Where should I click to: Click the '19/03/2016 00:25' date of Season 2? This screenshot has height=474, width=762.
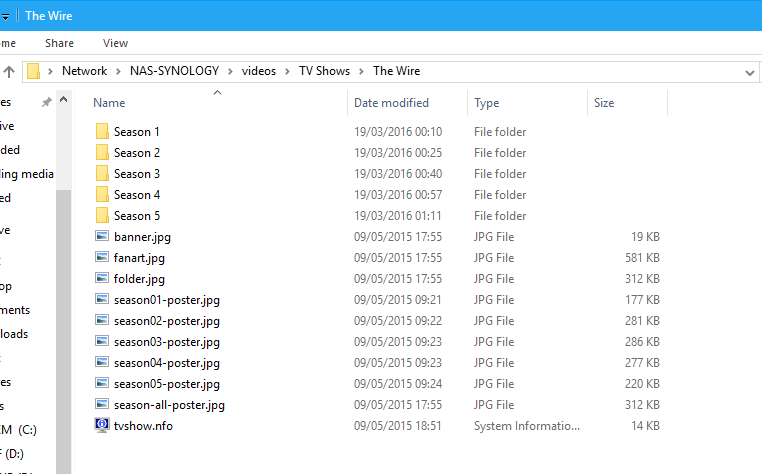pos(398,153)
